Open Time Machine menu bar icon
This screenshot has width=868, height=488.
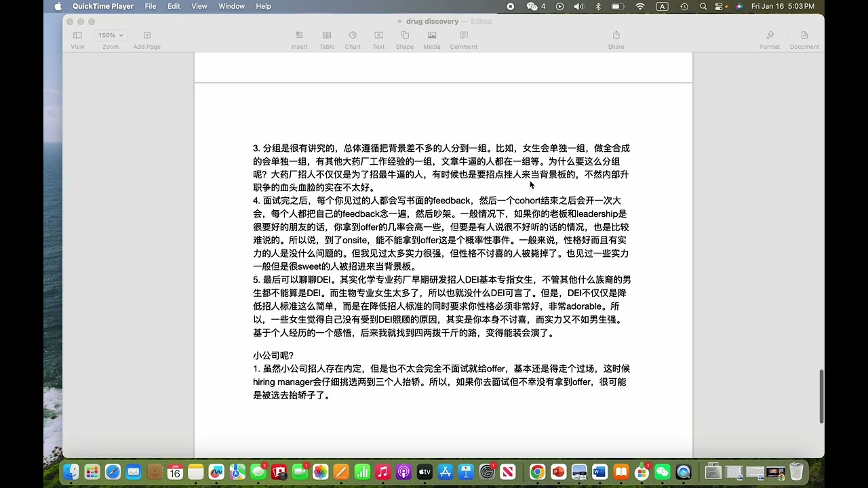point(684,6)
